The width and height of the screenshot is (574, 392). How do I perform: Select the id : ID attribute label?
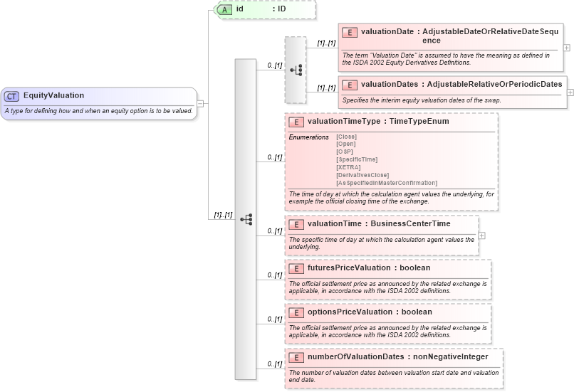pos(261,9)
